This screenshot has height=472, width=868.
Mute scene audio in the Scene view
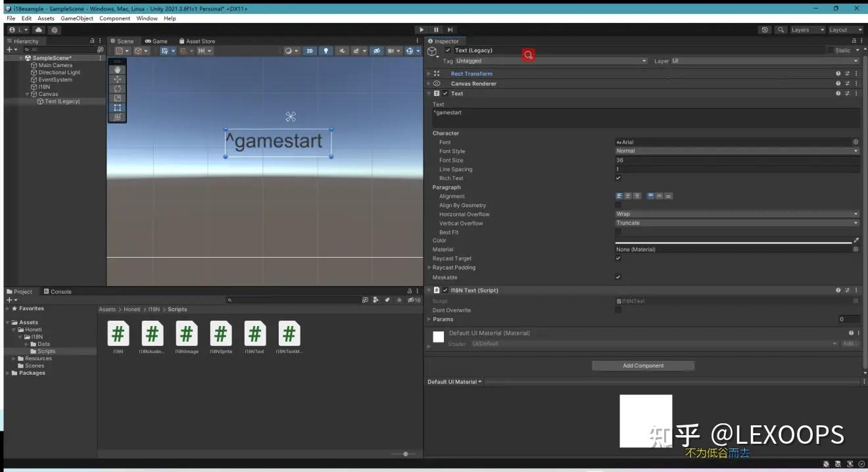coord(343,51)
